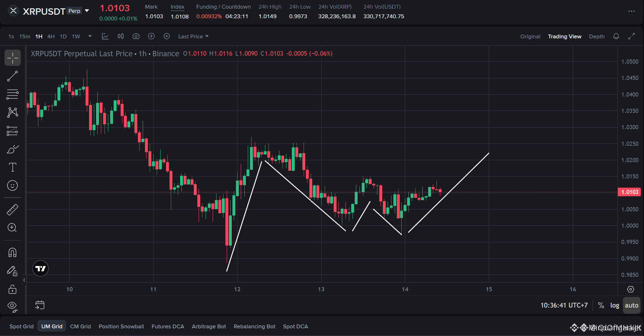Select the 1s interval
This screenshot has width=644, height=336.
(x=11, y=36)
